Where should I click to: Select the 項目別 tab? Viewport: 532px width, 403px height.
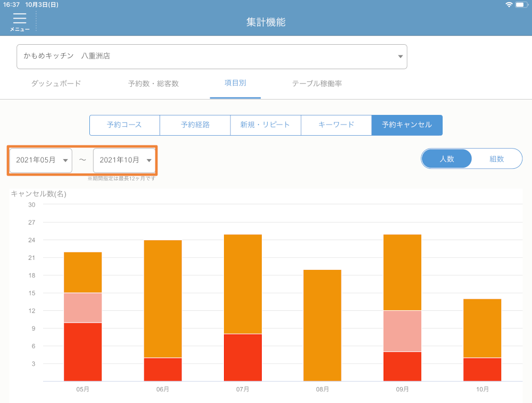tap(235, 83)
